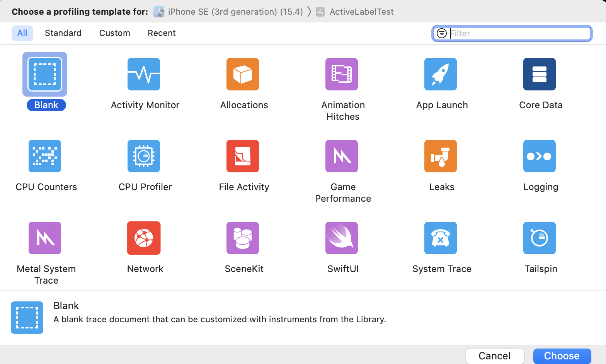The image size is (606, 364).
Task: Pick the Metal System Trace icon
Action: pyautogui.click(x=45, y=238)
